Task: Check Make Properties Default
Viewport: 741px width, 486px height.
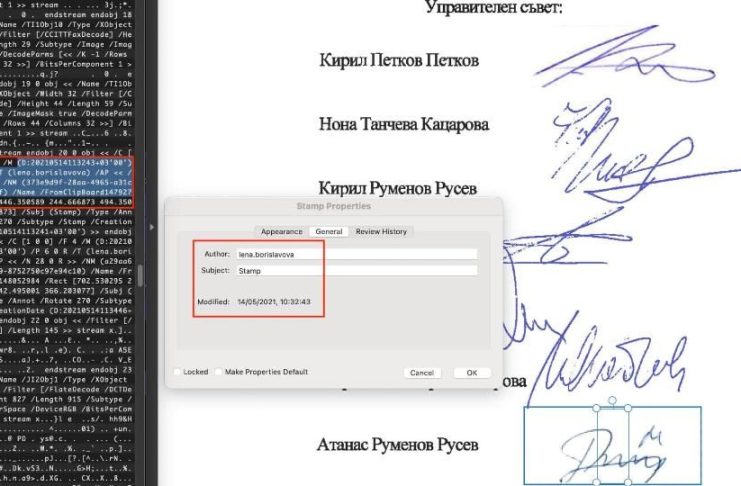Action: [x=219, y=372]
